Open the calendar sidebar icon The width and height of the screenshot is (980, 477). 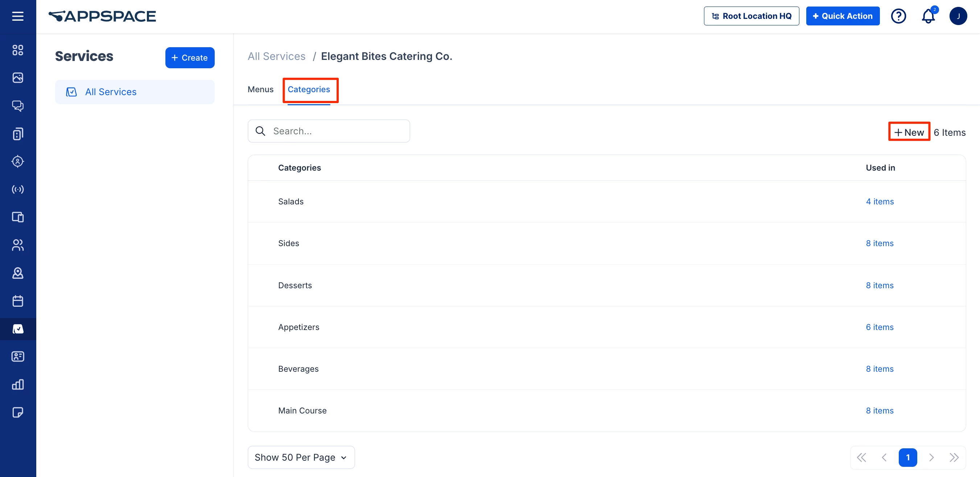[x=17, y=301]
